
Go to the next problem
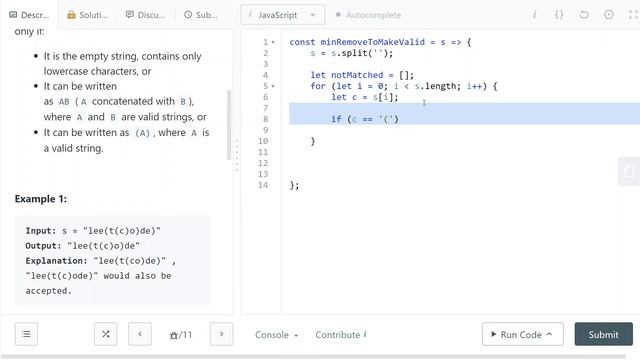coord(221,334)
